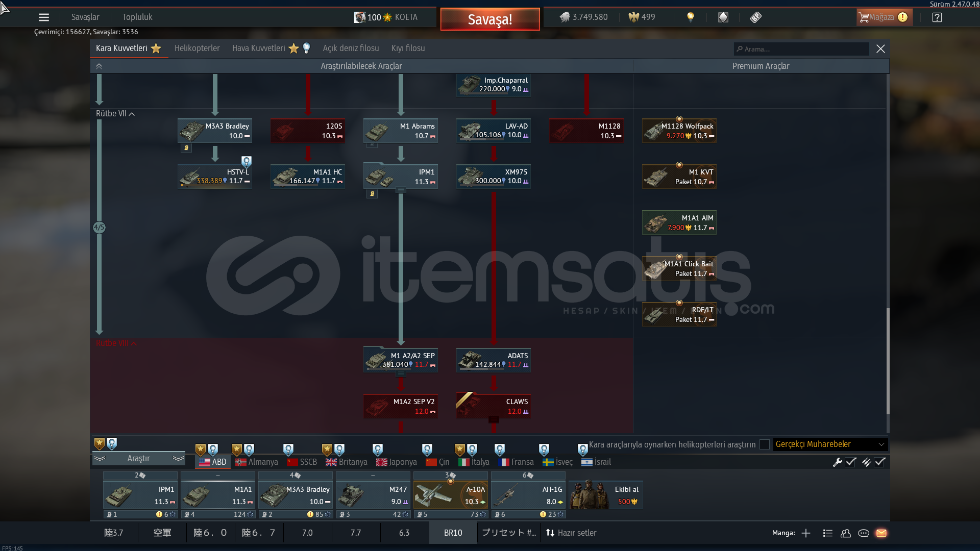Click the Ekibi al crew button

point(605,495)
